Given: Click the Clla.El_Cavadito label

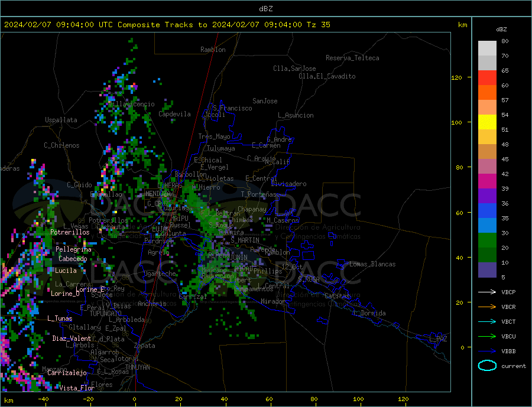Looking at the screenshot, I should coord(327,76).
